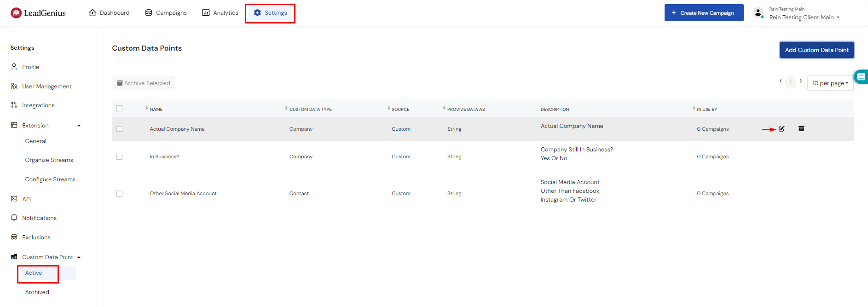The width and height of the screenshot is (868, 307).
Task: Click 0 Campaigns in Other Social Media row
Action: click(x=713, y=193)
